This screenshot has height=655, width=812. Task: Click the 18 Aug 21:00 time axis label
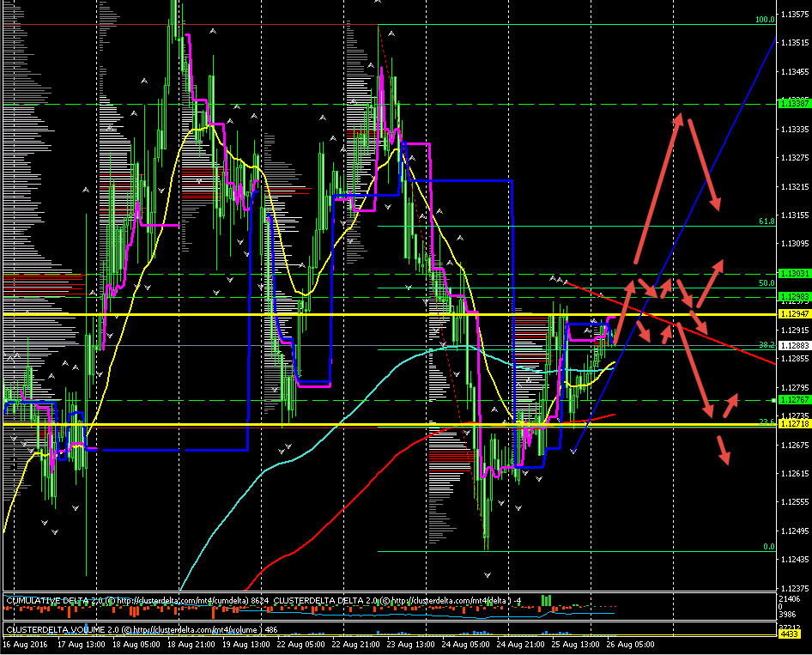coord(191,645)
